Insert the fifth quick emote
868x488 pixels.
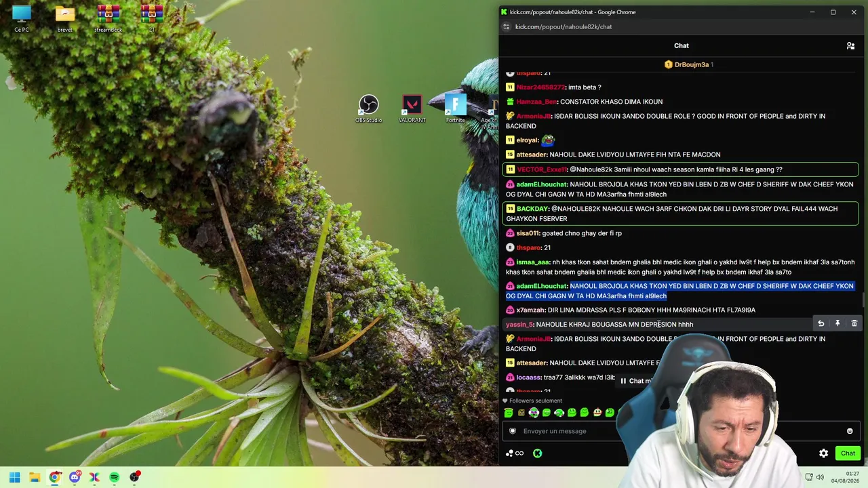click(x=559, y=412)
